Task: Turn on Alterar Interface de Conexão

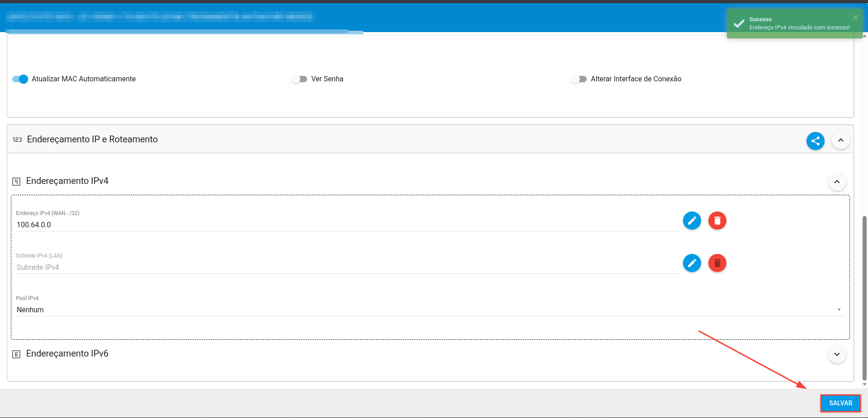Action: click(x=579, y=79)
